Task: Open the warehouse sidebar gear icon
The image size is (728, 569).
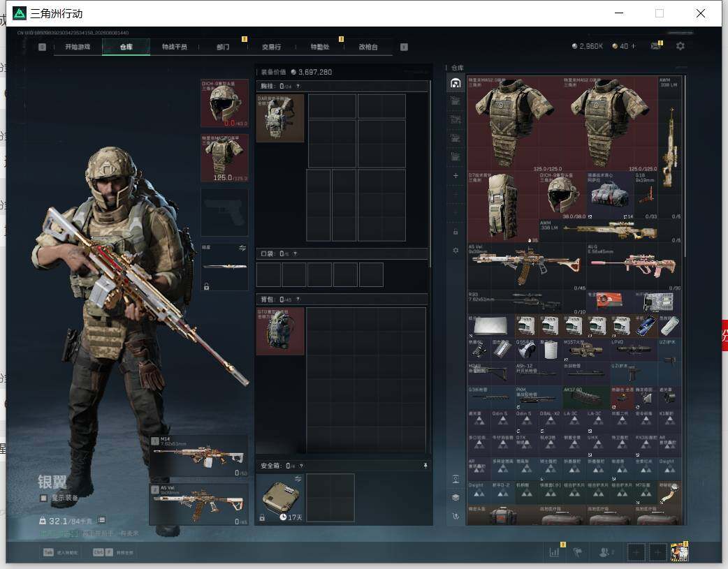Action: (x=456, y=250)
